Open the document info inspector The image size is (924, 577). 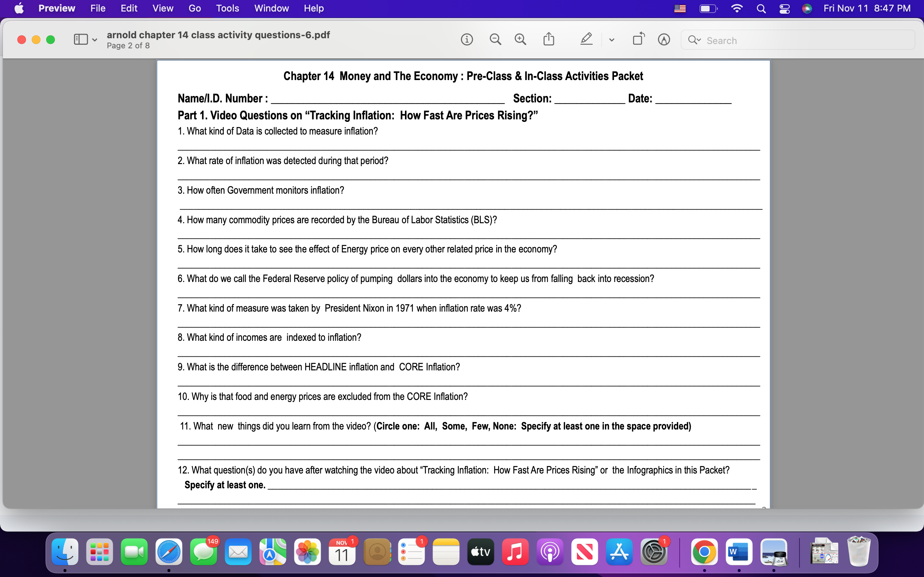coord(467,39)
